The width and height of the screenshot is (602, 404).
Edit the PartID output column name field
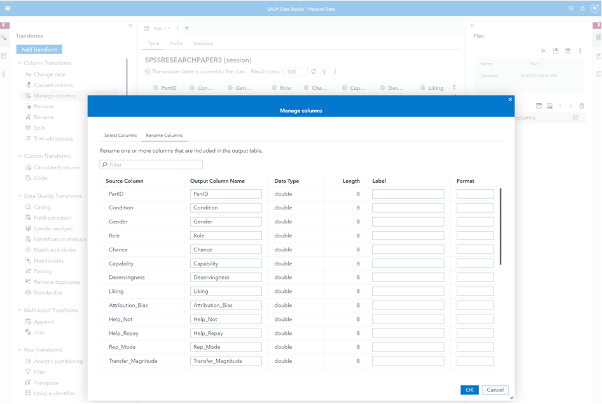click(226, 194)
